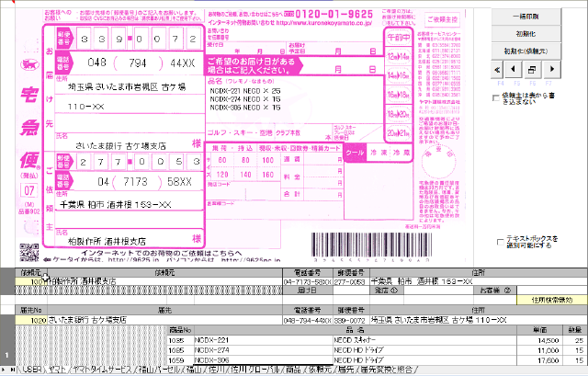Viewport: 588px width, 376px height.
Task: Select the product cell NCDX-305
Action: click(x=264, y=360)
